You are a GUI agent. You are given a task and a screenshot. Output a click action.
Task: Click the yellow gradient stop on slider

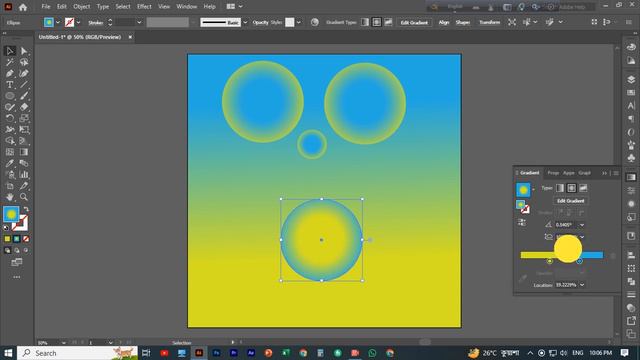[x=550, y=261]
